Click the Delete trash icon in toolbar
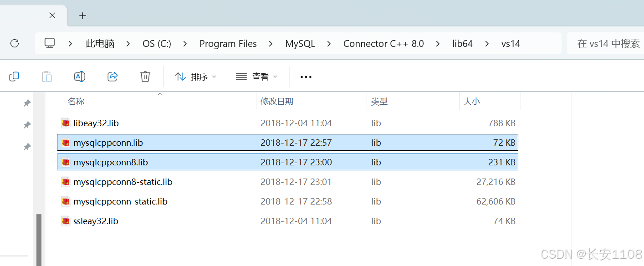Image resolution: width=644 pixels, height=266 pixels. click(145, 77)
